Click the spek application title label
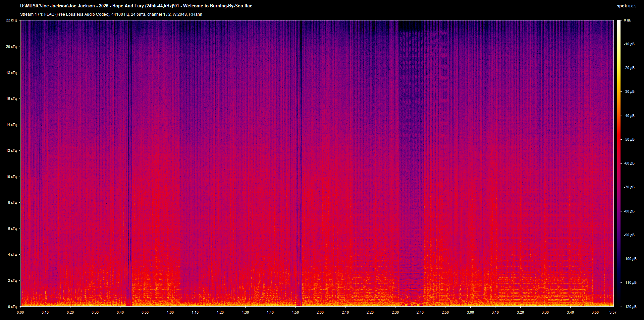This screenshot has height=320, width=644. click(621, 6)
